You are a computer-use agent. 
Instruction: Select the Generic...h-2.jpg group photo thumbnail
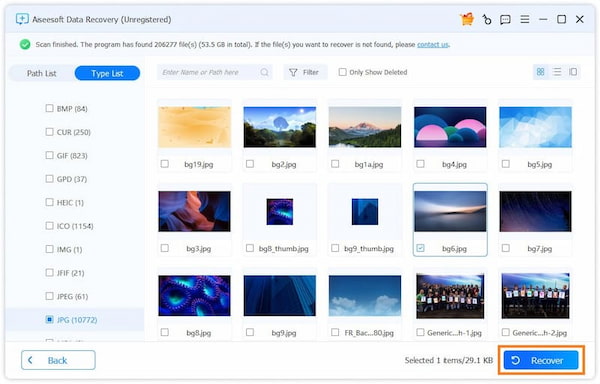tap(535, 296)
